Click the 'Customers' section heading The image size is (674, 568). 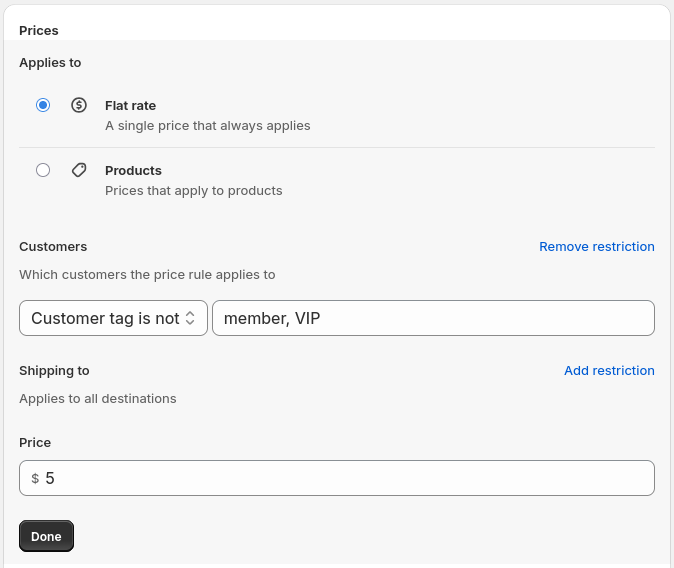click(53, 246)
